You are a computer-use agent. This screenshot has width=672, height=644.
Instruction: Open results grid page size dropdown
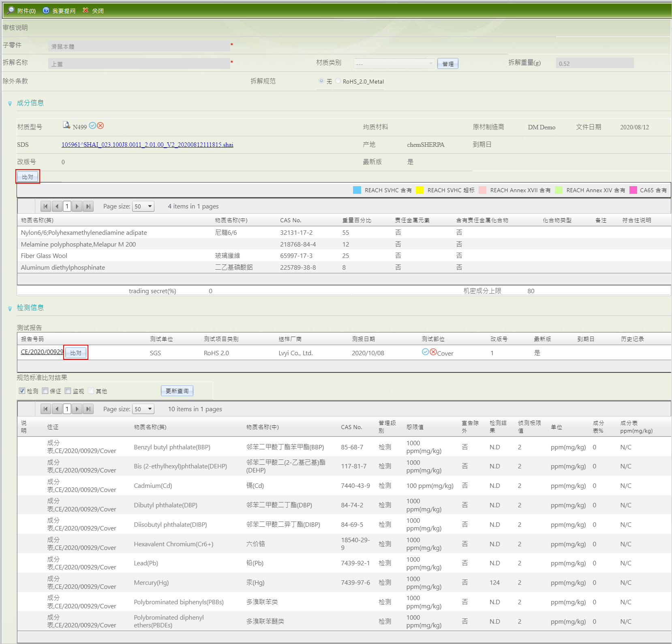coord(143,409)
